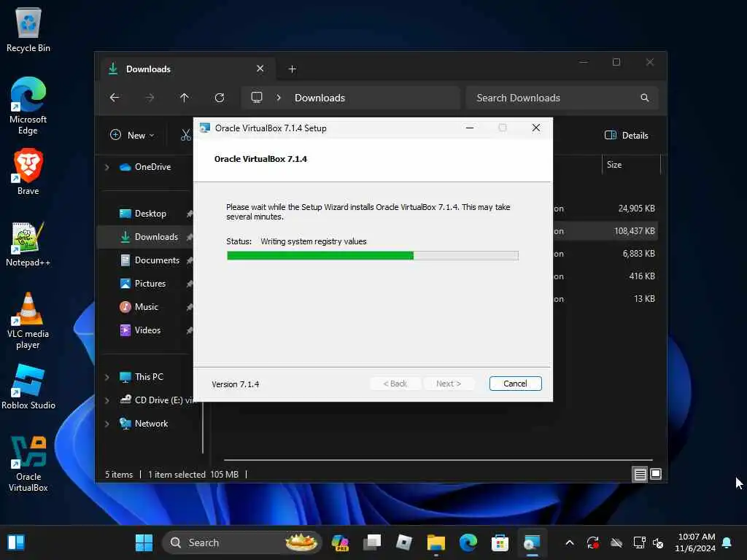
Task: Select the file row sized 24,905 KB
Action: (605, 209)
